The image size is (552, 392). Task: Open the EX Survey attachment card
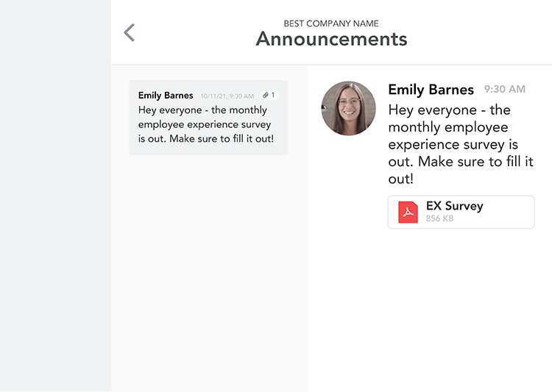pos(461,213)
